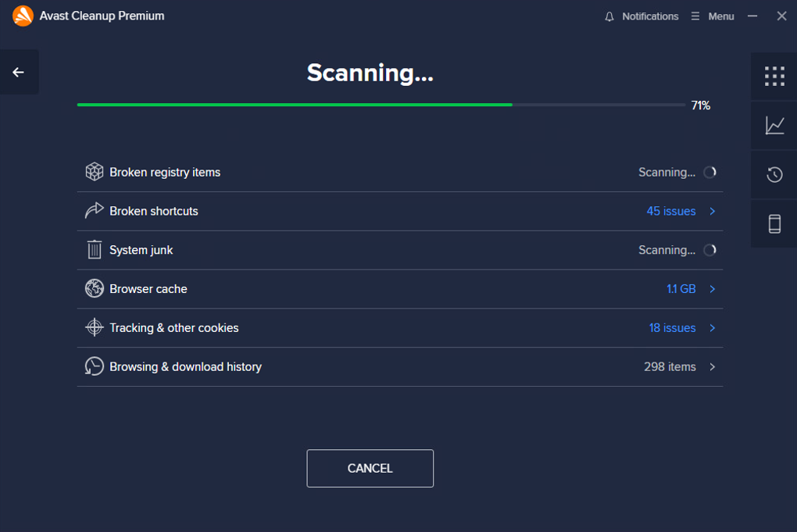This screenshot has width=797, height=532.
Task: Expand the Browser cache chevron
Action: point(712,289)
